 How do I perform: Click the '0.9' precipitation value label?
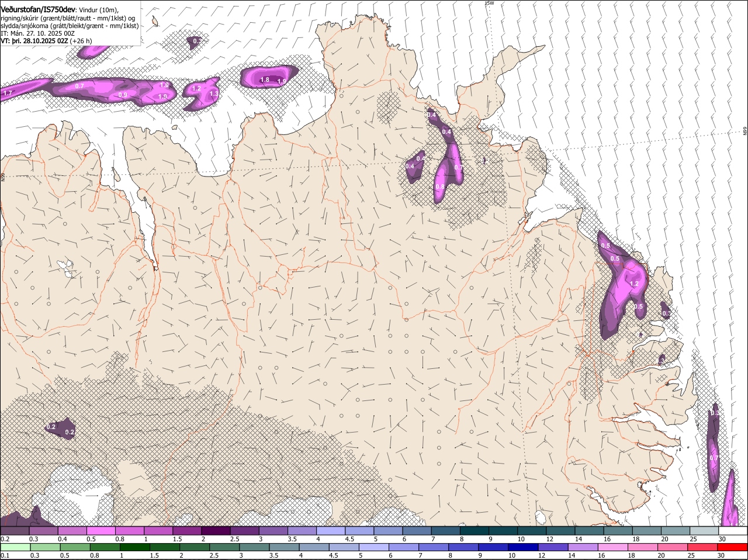pyautogui.click(x=123, y=95)
